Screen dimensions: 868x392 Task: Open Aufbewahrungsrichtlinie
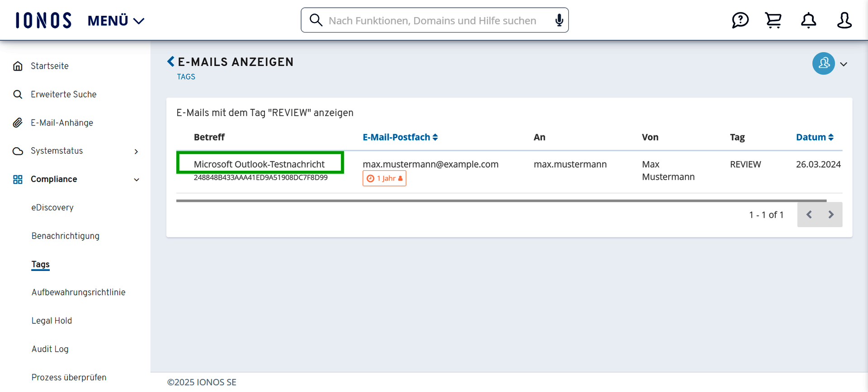(x=79, y=292)
